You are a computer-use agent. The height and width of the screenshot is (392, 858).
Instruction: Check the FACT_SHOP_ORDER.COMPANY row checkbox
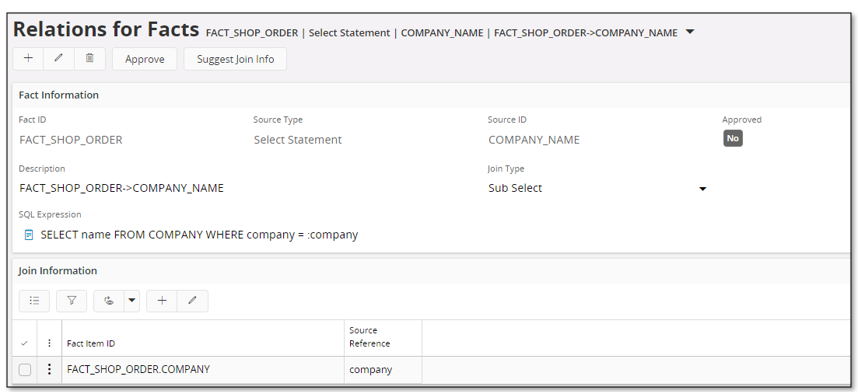point(25,370)
